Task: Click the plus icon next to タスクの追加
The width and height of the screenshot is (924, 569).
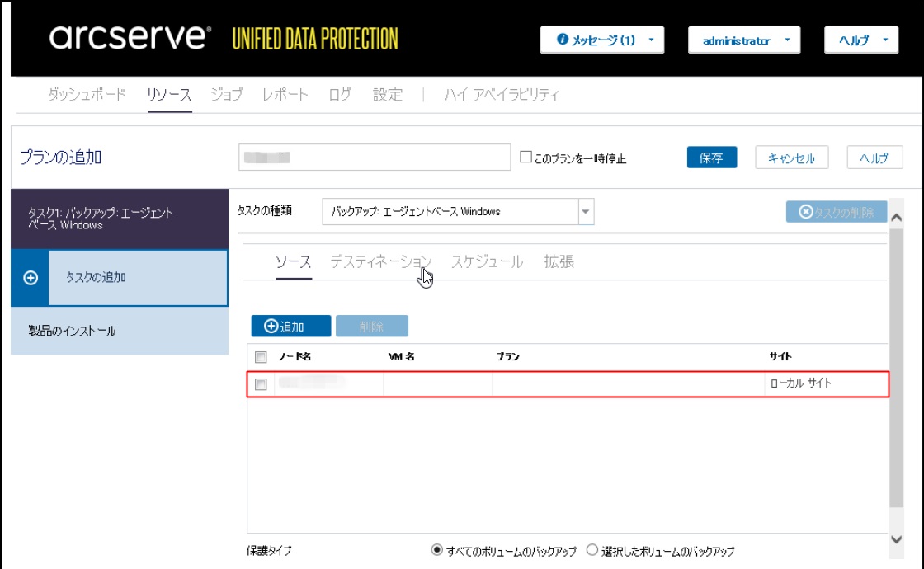Action: coord(31,278)
